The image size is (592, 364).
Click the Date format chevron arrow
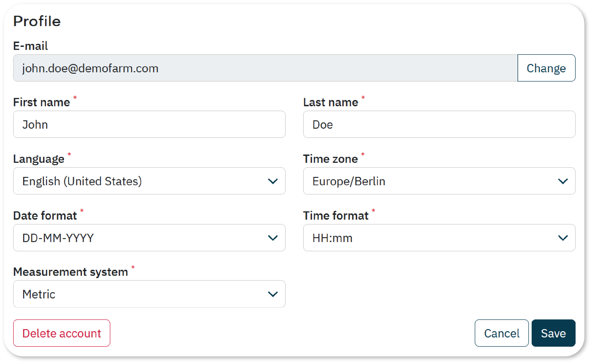[273, 238]
